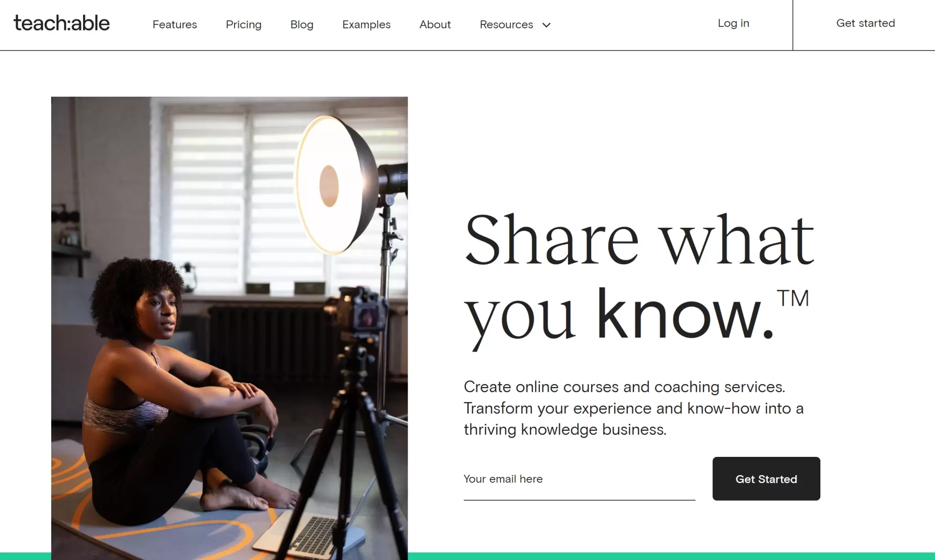
Task: Click the chevron beside Resources
Action: (x=546, y=25)
